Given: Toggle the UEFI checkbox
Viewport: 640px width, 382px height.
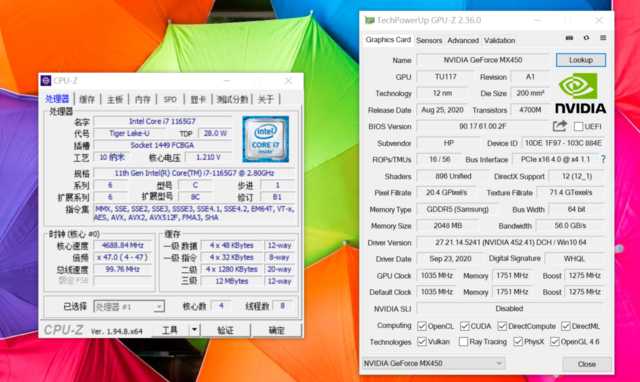Looking at the screenshot, I should point(578,127).
